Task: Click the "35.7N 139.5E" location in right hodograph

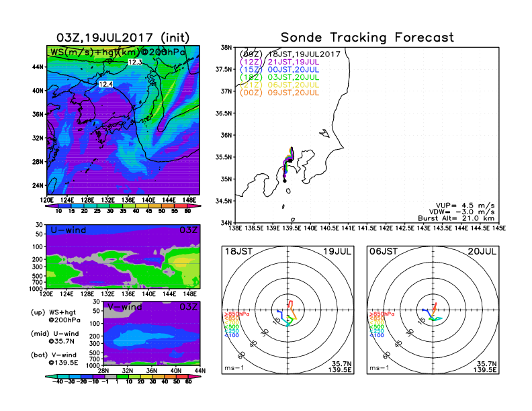Action: pyautogui.click(x=485, y=367)
